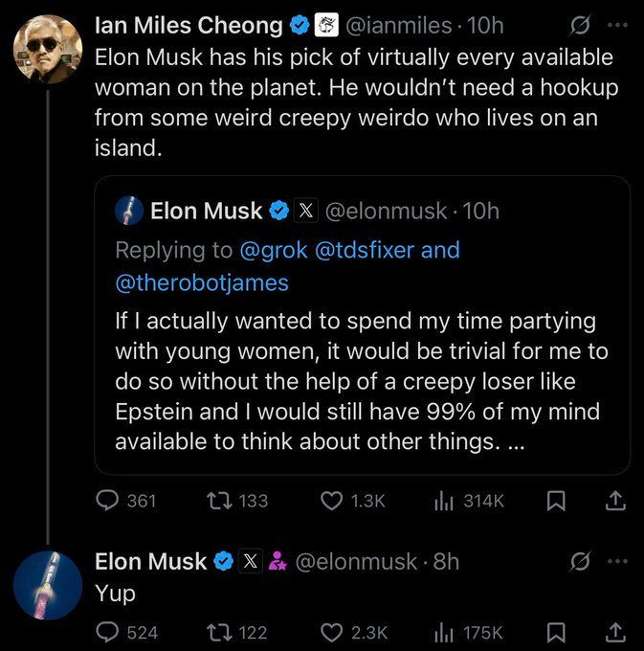Open the @therobotjames mention link
This screenshot has width=644, height=651.
[201, 283]
